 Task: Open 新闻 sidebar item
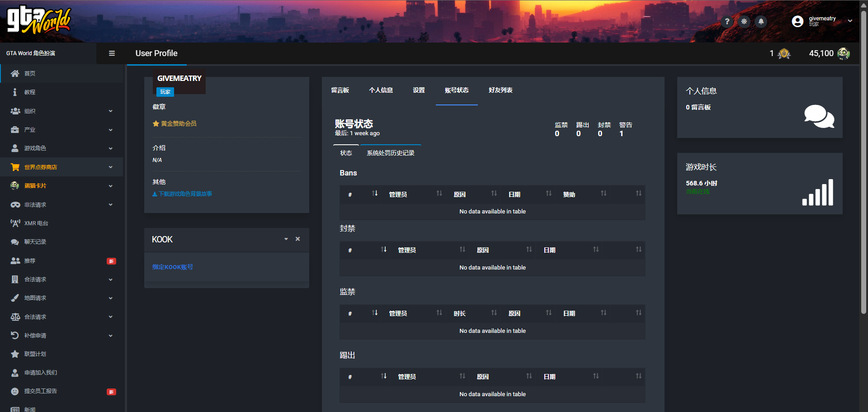pyautogui.click(x=61, y=408)
